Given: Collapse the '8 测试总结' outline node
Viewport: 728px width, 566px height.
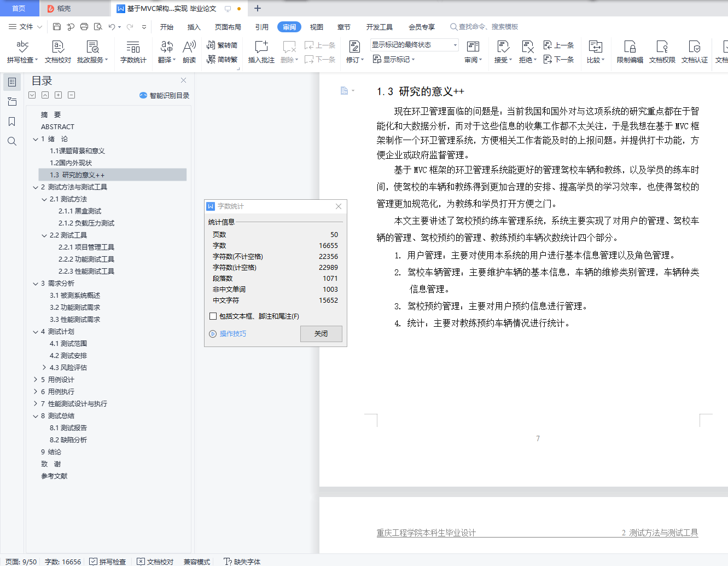Looking at the screenshot, I should (36, 416).
